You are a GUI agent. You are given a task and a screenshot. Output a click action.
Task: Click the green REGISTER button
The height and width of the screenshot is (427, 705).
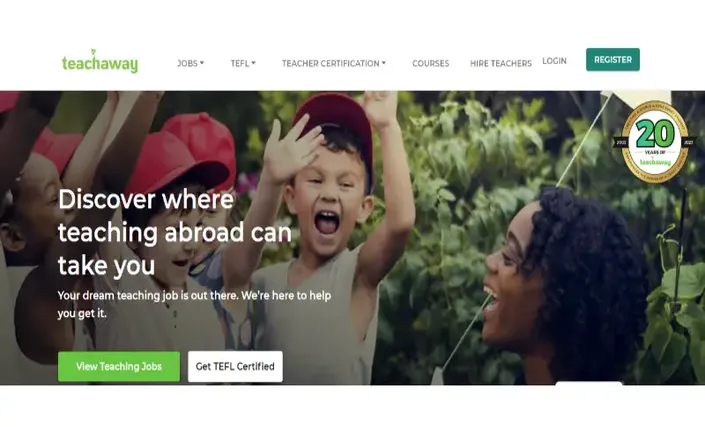pos(613,59)
